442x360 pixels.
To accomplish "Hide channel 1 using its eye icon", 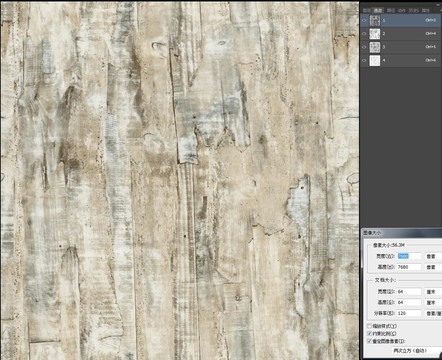I will click(x=364, y=20).
